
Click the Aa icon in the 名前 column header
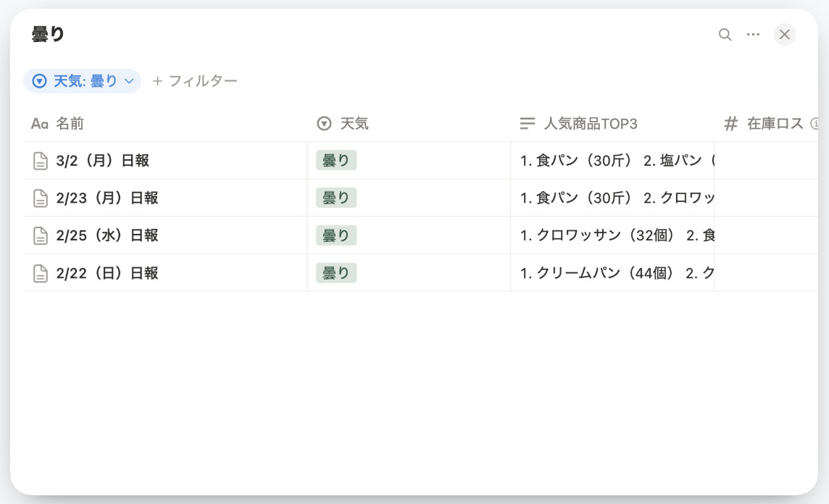pyautogui.click(x=38, y=123)
